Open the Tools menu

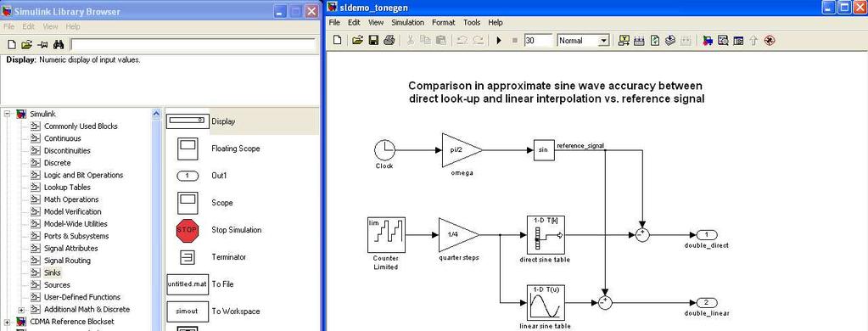[x=472, y=23]
